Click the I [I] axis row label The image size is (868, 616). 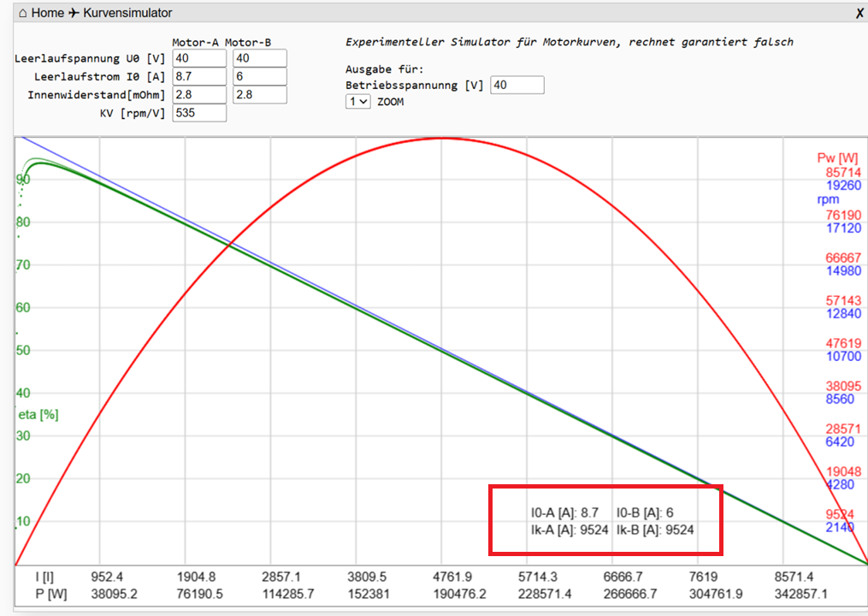pos(44,577)
